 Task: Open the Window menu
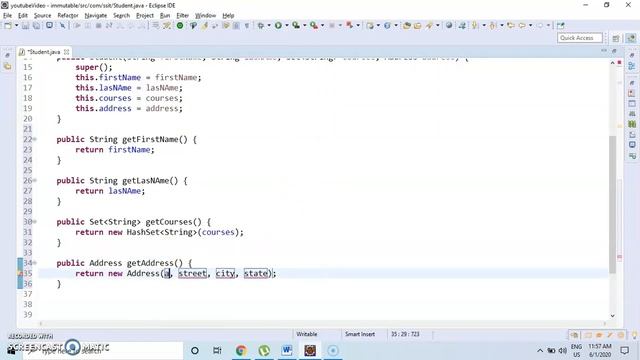point(205,16)
